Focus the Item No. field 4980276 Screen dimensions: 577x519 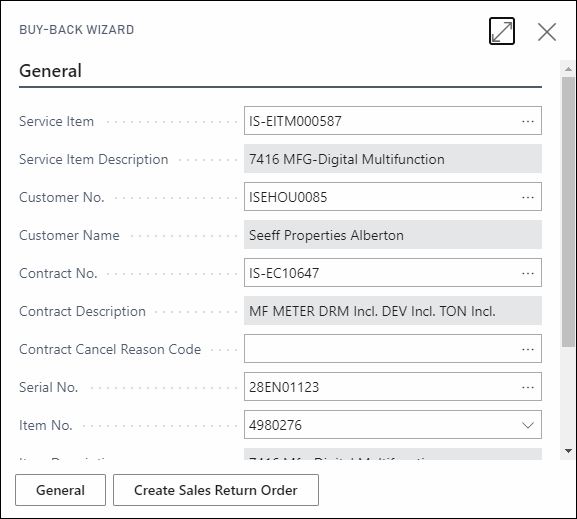click(x=383, y=425)
